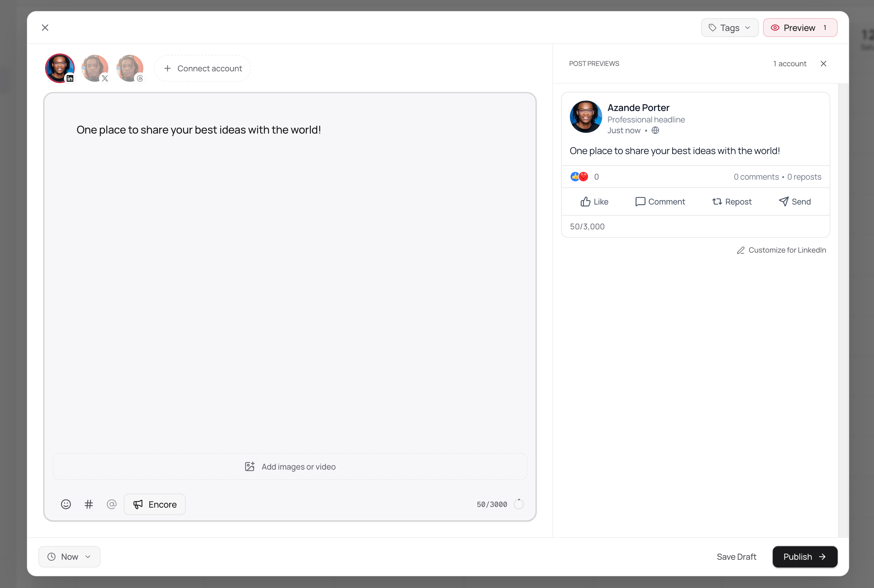
Task: Click Like in the LinkedIn preview
Action: [594, 202]
